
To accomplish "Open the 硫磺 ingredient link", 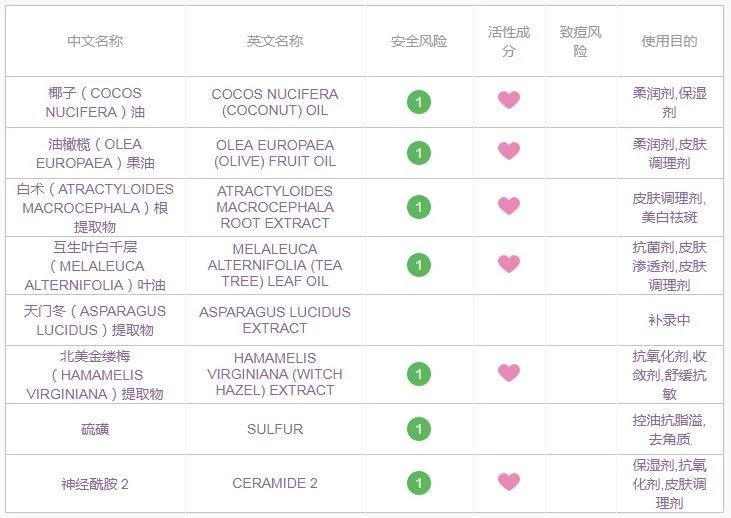I will pyautogui.click(x=95, y=429).
